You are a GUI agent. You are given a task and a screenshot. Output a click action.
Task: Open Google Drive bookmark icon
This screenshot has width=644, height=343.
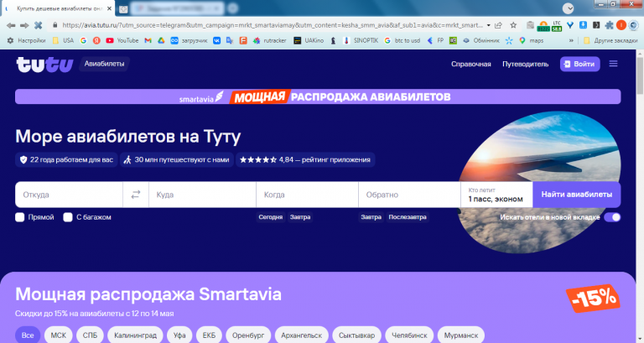161,40
